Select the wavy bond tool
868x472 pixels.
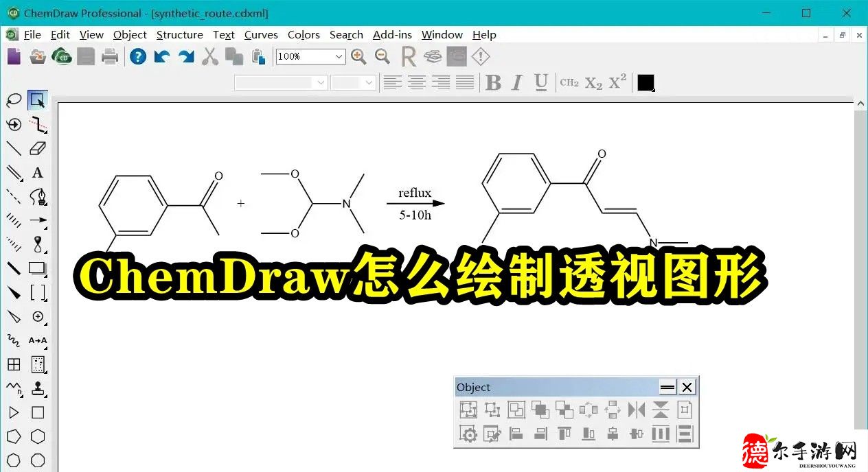point(14,340)
